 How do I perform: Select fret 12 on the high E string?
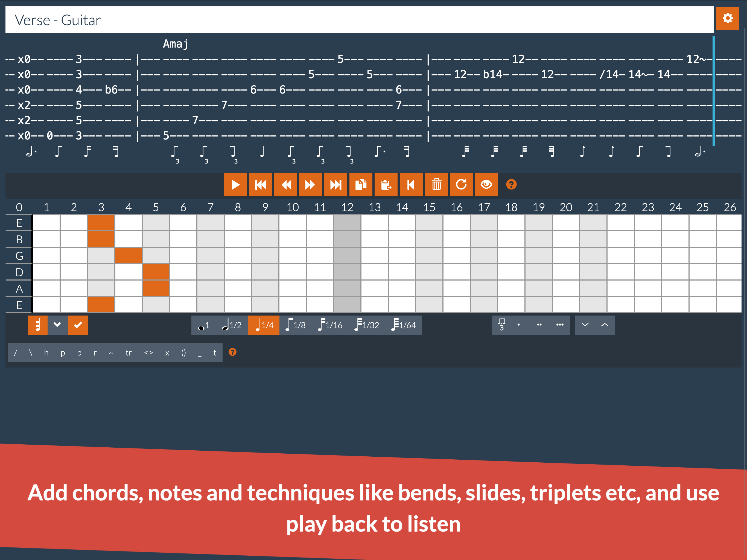(347, 223)
